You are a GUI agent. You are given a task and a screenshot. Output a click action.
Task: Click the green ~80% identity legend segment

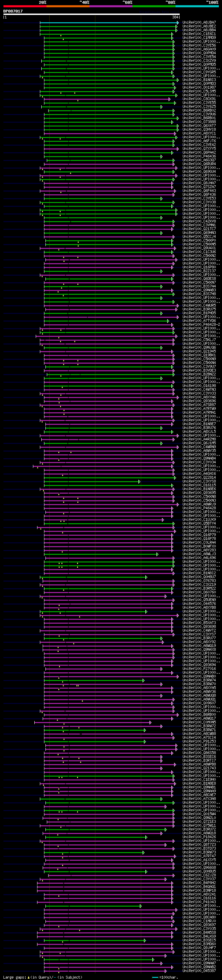(154, 7)
